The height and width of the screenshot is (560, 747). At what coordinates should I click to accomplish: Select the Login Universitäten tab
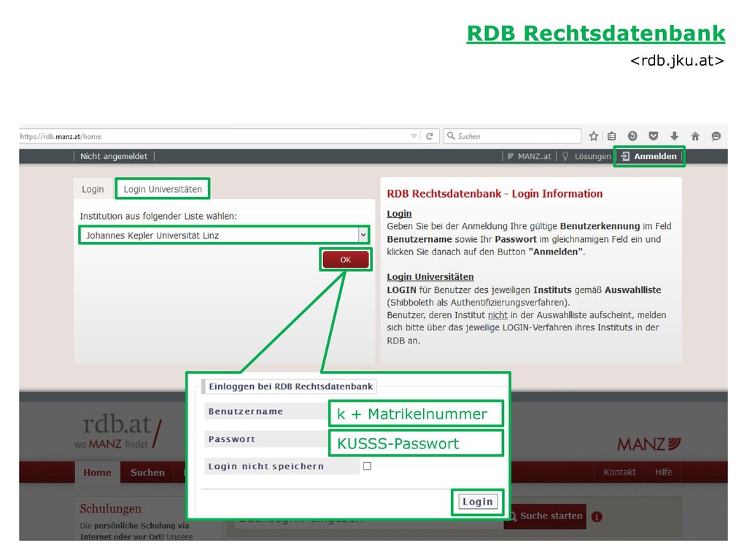(x=163, y=189)
